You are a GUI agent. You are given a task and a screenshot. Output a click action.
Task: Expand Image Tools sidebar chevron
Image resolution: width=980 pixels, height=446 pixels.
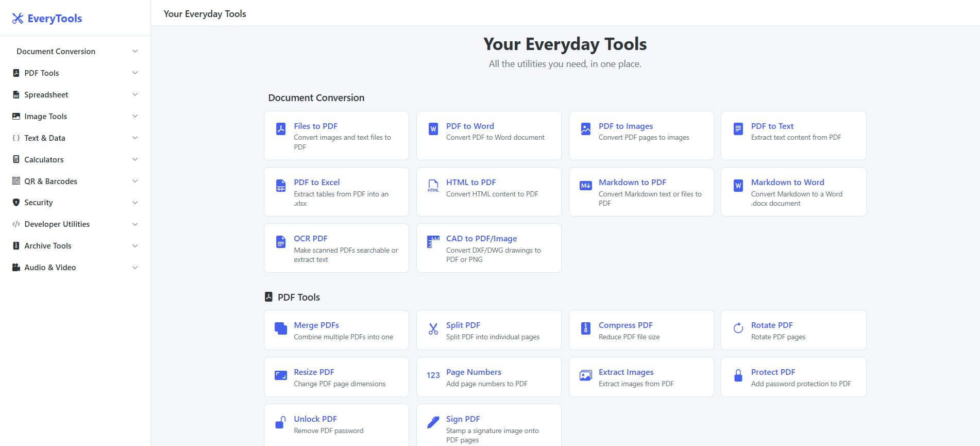(135, 116)
